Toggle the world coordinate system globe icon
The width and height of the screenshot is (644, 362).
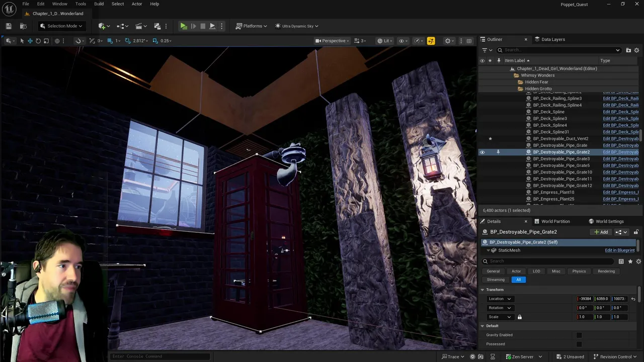(x=57, y=41)
